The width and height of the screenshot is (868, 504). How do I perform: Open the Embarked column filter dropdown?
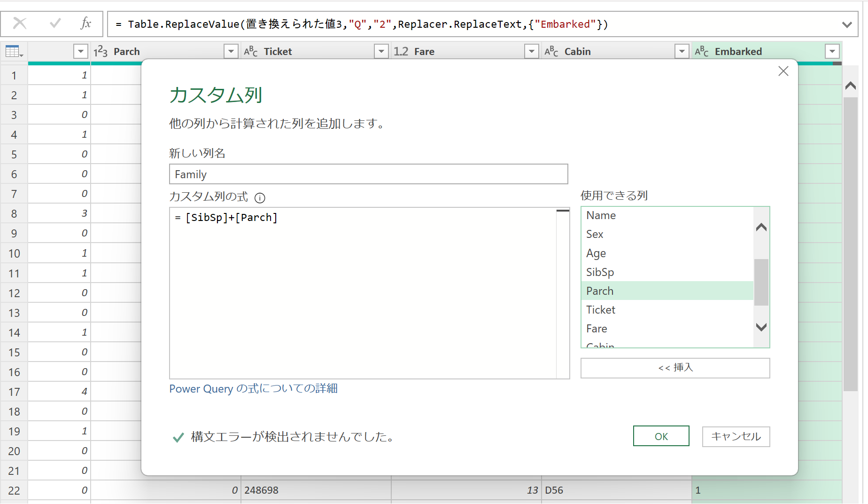(832, 51)
